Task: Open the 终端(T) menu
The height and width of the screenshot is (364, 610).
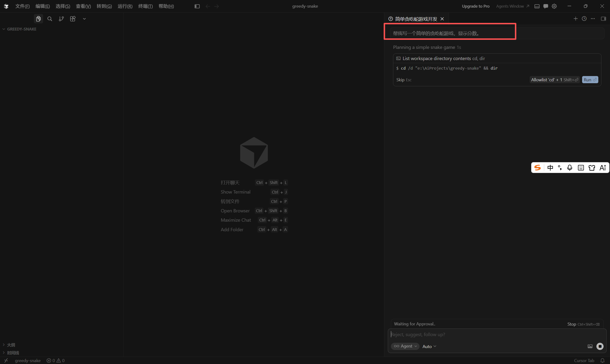Action: pos(145,6)
